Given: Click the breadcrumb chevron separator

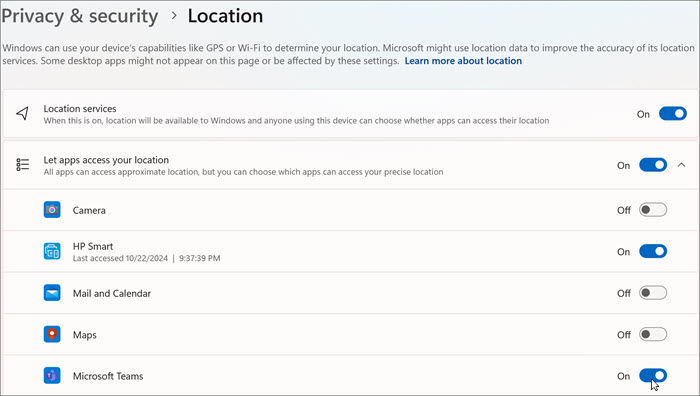Looking at the screenshot, I should pyautogui.click(x=174, y=16).
